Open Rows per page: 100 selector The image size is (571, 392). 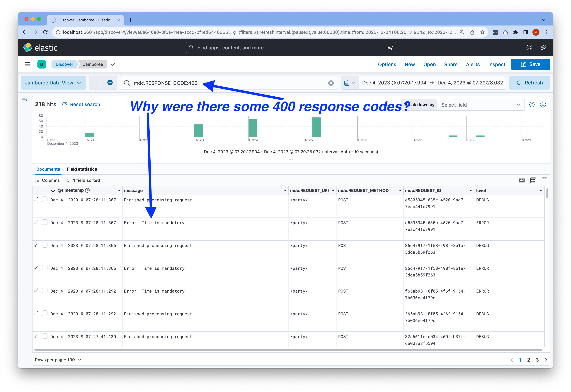click(x=58, y=360)
